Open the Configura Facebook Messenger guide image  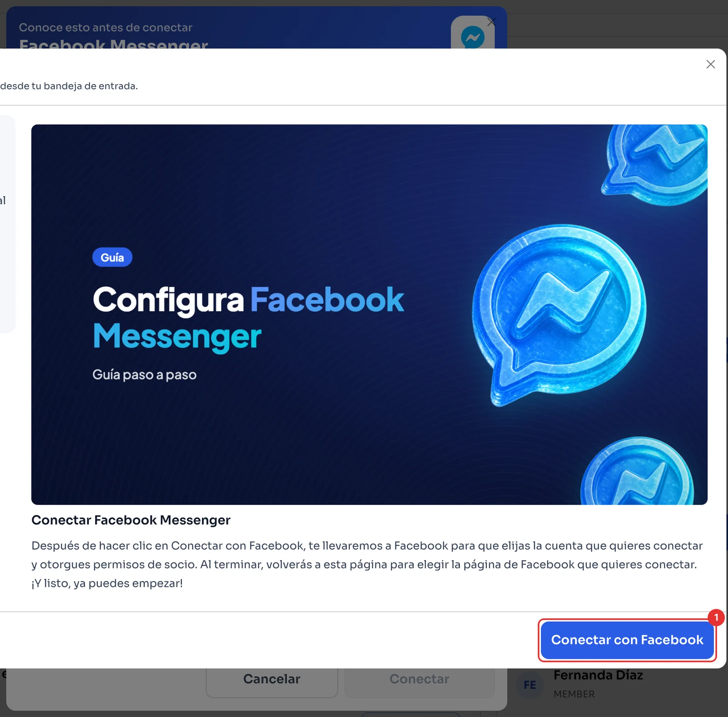[x=369, y=314]
